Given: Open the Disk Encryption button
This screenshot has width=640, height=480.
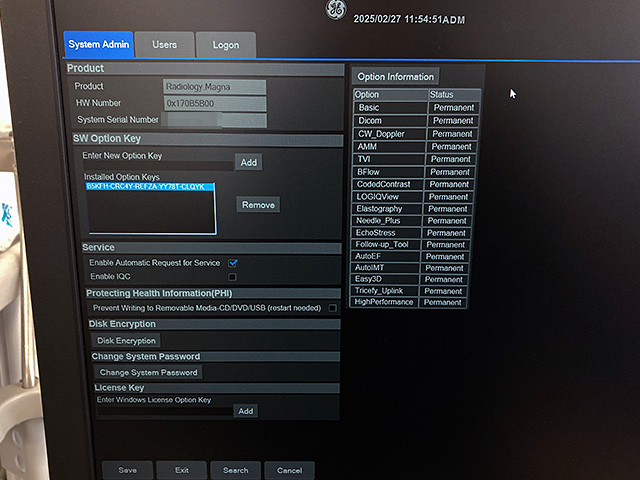Looking at the screenshot, I should [x=127, y=340].
